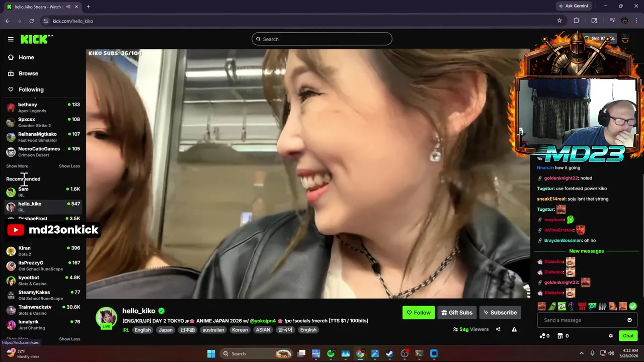Click the green Chat send button
644x362 pixels.
point(628,336)
